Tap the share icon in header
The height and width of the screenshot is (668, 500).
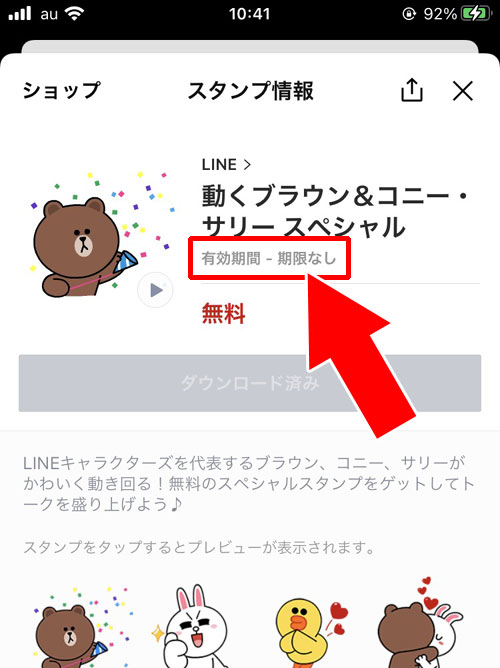412,90
